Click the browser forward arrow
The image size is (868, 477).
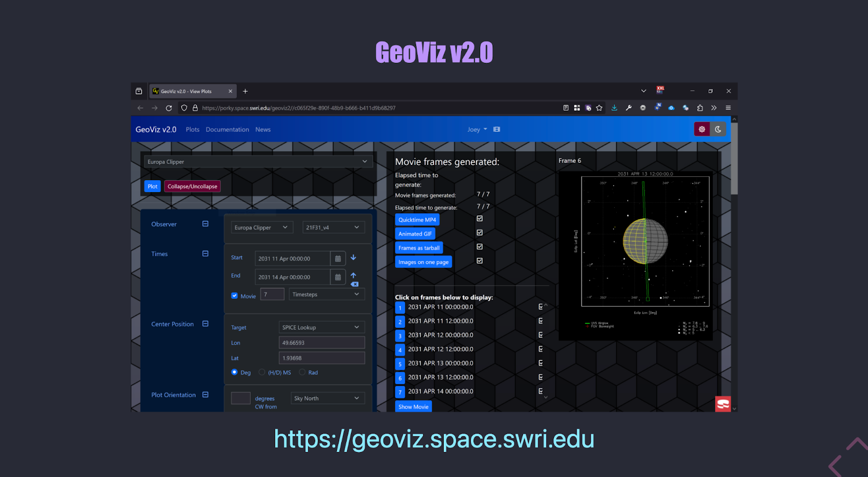pos(155,108)
